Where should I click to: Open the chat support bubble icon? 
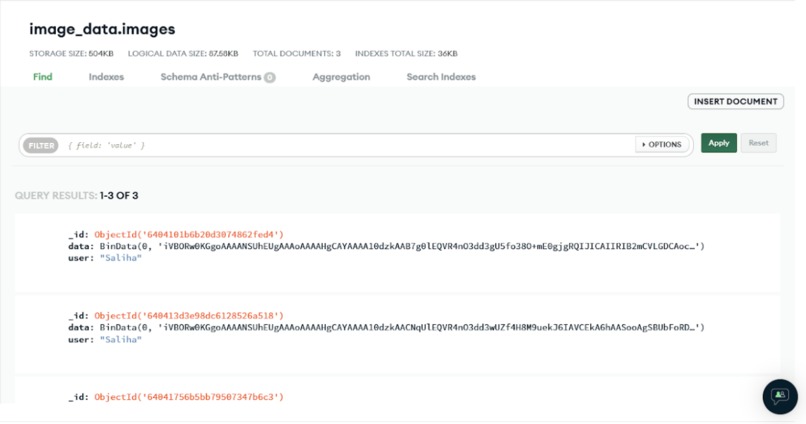point(780,396)
